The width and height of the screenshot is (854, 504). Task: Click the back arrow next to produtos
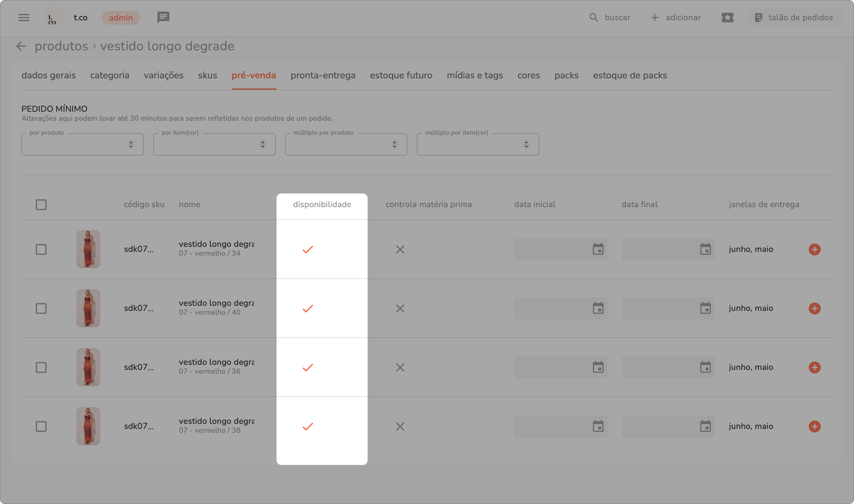click(x=21, y=46)
